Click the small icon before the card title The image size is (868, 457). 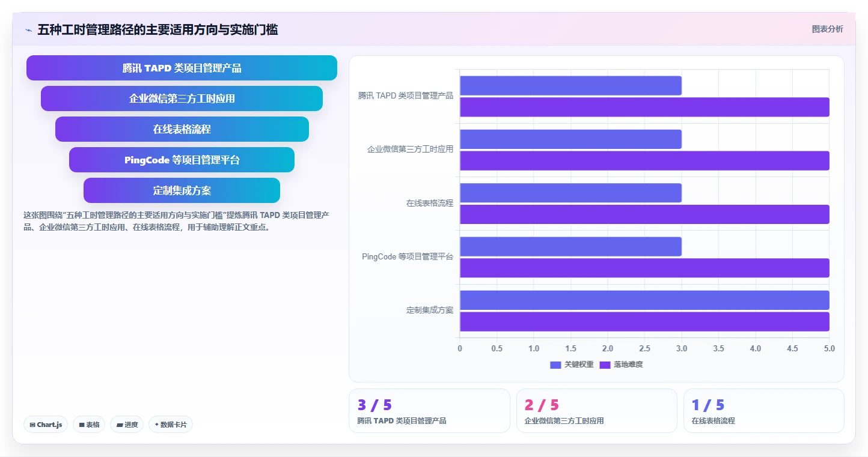(x=28, y=30)
